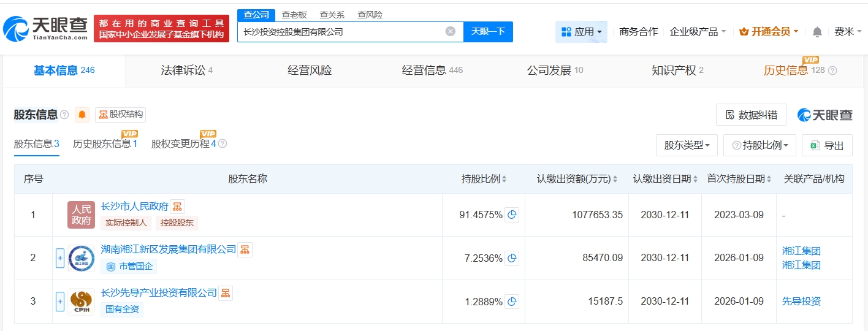This screenshot has height=331, width=868.
Task: Click equity structure icon next to 长沙市人民政府
Action: pyautogui.click(x=177, y=207)
